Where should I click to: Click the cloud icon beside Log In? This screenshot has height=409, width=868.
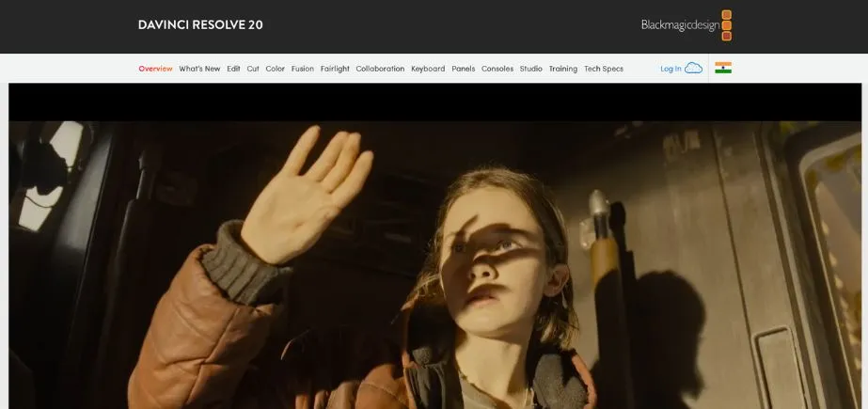click(x=693, y=68)
